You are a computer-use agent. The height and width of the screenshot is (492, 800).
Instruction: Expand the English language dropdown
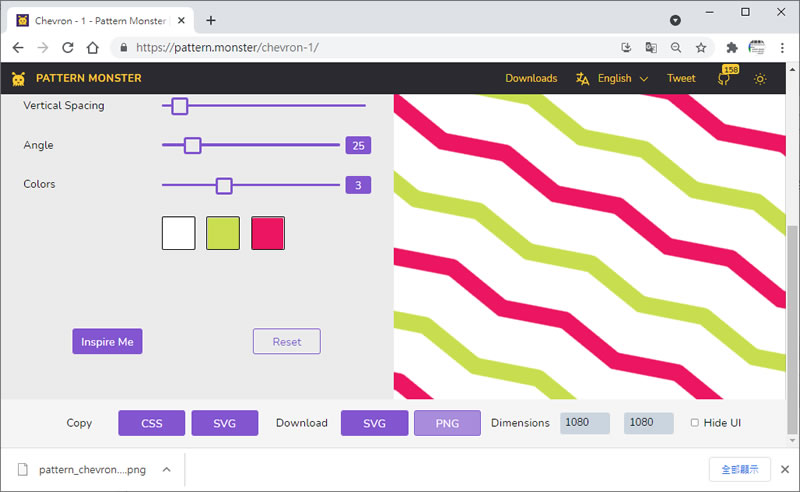pyautogui.click(x=623, y=79)
